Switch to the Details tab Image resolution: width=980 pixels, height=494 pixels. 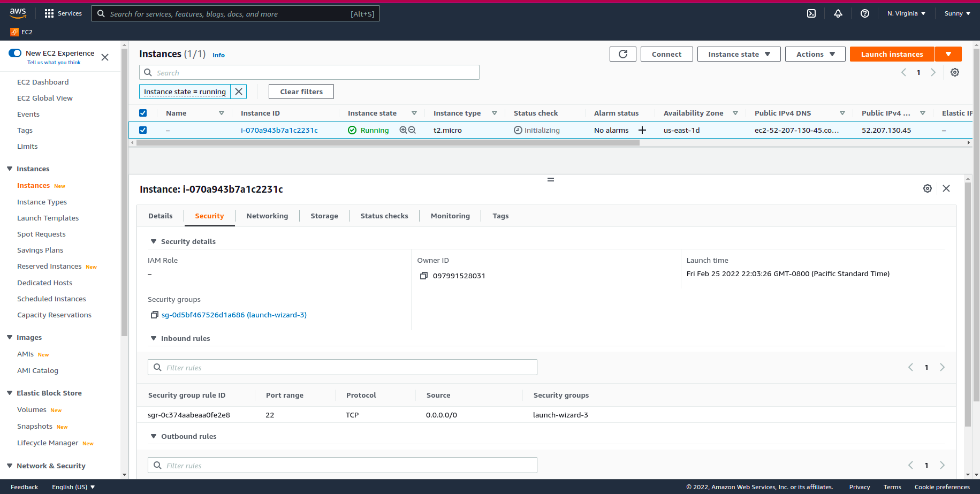pyautogui.click(x=161, y=216)
